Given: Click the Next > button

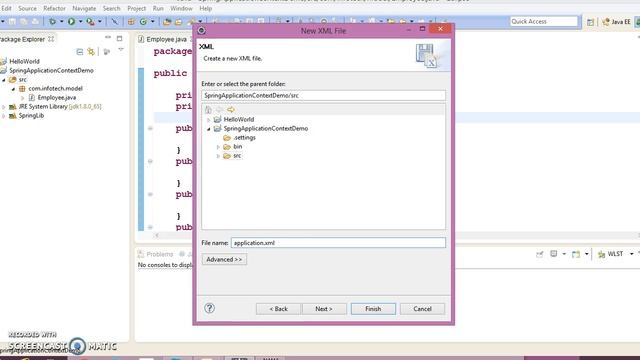Looking at the screenshot, I should 324,309.
